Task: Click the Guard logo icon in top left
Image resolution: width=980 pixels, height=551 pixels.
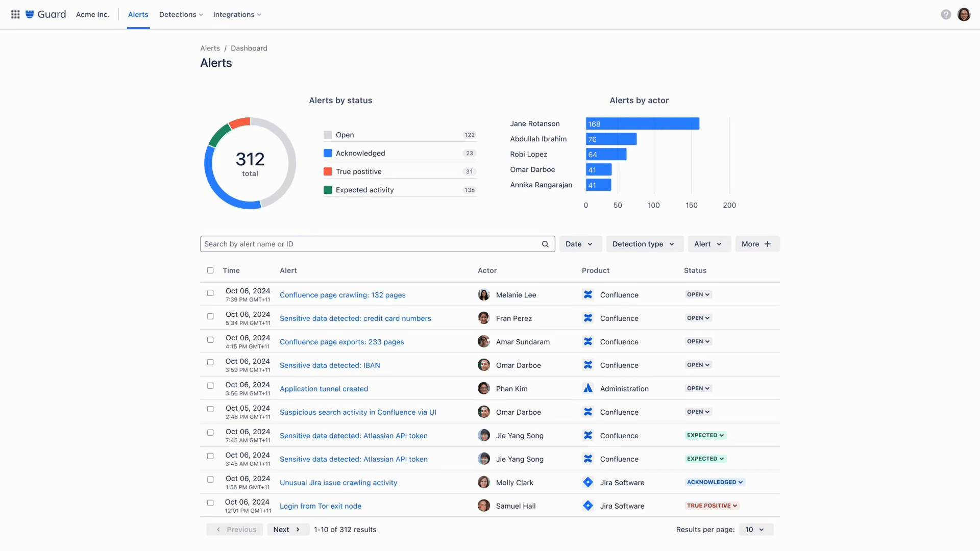Action: point(30,14)
